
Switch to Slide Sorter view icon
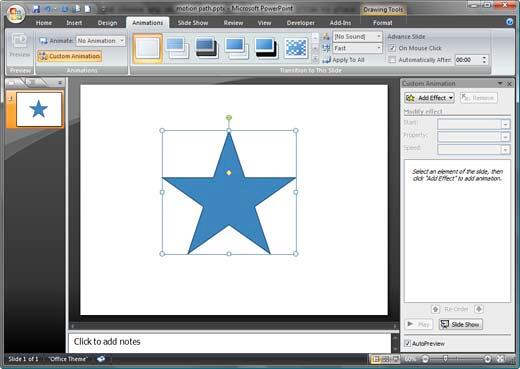[386, 359]
